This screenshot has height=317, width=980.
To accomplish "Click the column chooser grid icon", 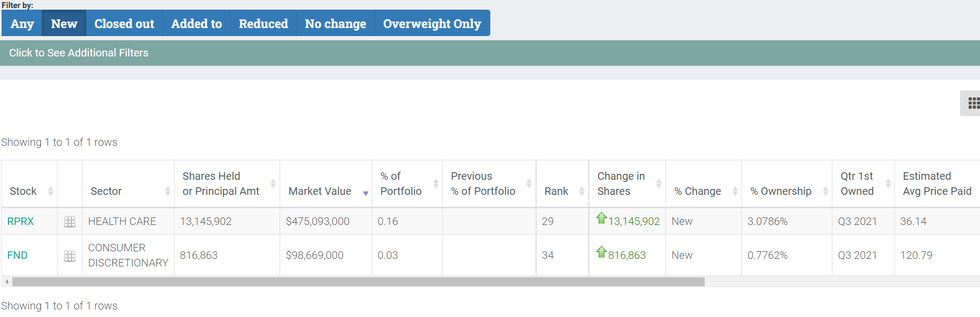I will [x=973, y=103].
